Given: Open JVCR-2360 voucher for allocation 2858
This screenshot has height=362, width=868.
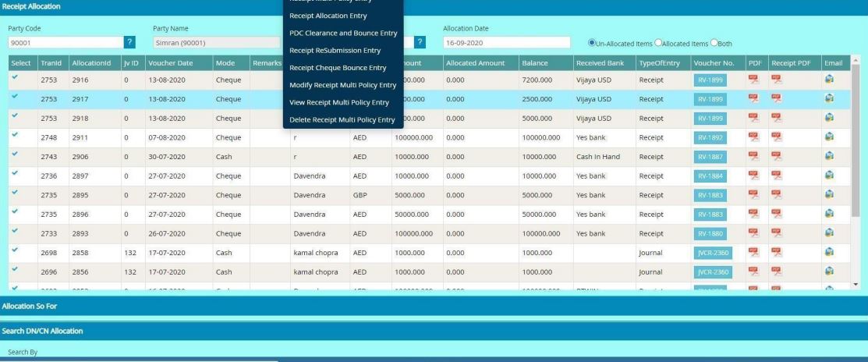Looking at the screenshot, I should [713, 253].
